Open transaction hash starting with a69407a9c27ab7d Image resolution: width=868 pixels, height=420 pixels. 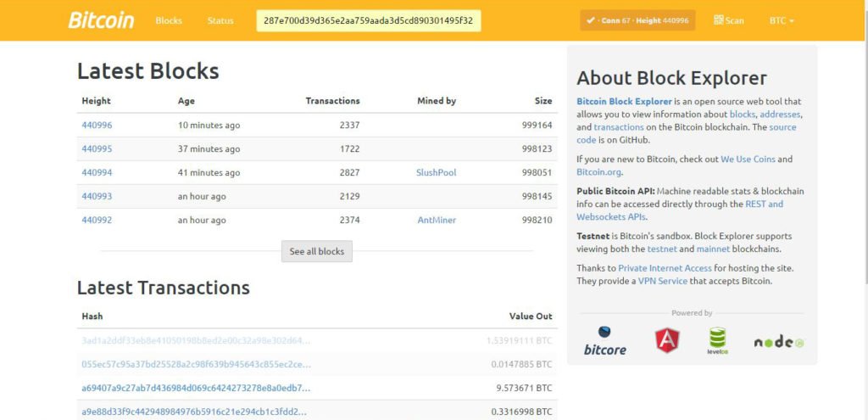(x=196, y=388)
